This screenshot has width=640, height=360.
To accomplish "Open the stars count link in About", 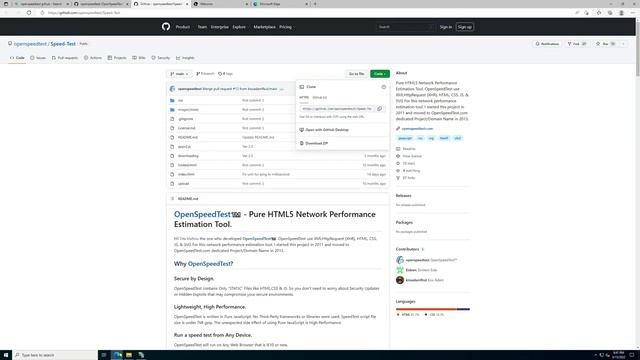I will tap(409, 164).
